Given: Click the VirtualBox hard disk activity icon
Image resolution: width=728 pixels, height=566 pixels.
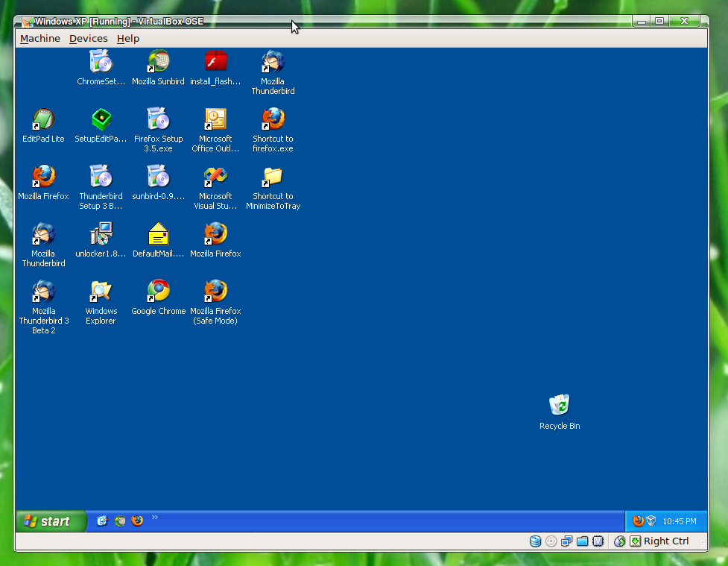Looking at the screenshot, I should 535,541.
